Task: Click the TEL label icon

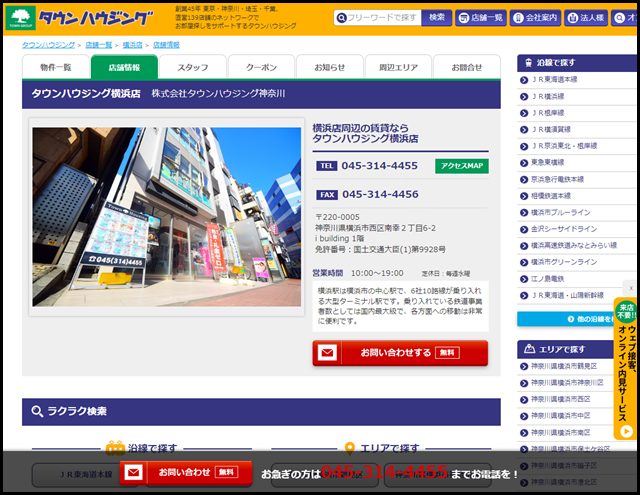Action: pos(327,166)
